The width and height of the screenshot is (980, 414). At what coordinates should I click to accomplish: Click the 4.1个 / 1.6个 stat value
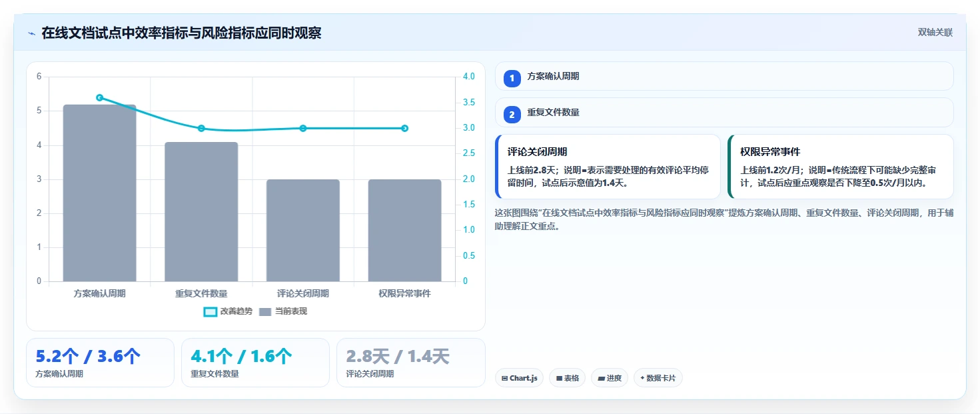241,357
